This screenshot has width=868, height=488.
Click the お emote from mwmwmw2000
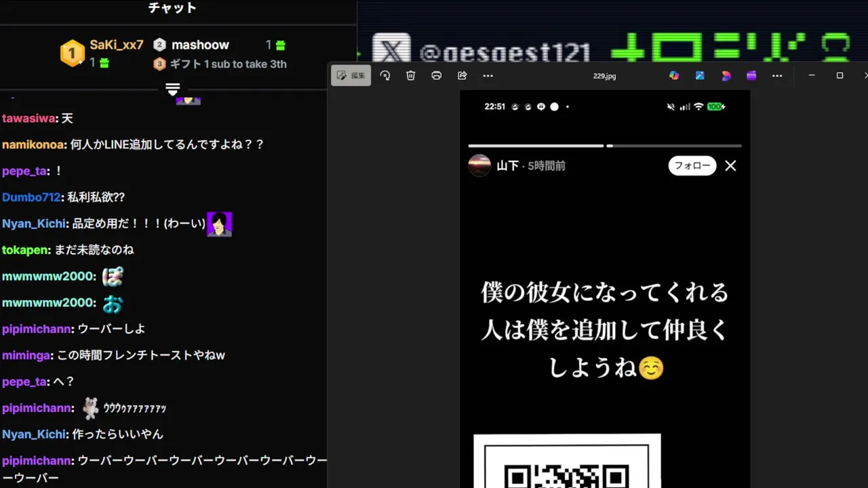[x=113, y=303]
